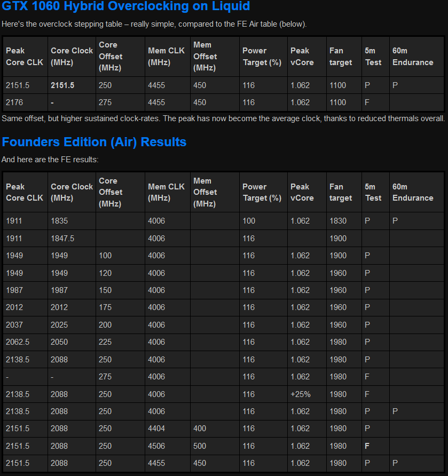This screenshot has width=448, height=476.
Task: Click 'Peak Core CLK' header in the FE table
Action: (x=25, y=192)
